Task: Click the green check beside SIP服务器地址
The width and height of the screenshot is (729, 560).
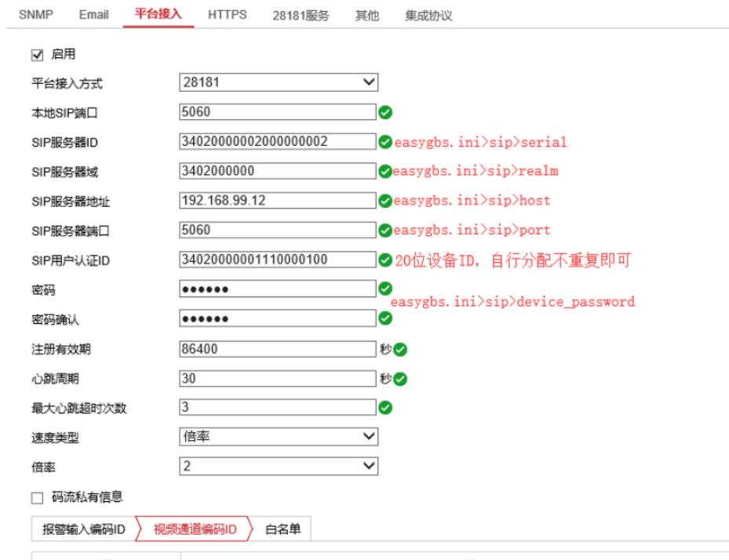Action: coord(385,201)
